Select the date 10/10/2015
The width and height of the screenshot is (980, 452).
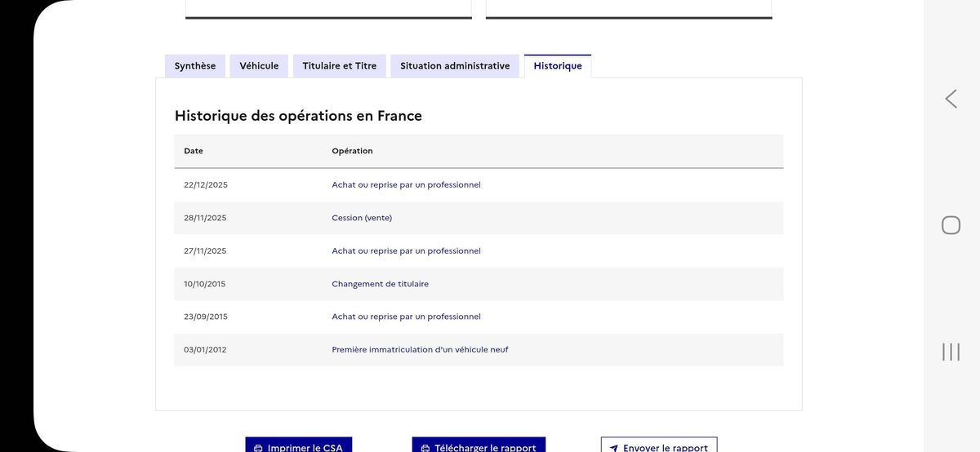point(205,284)
